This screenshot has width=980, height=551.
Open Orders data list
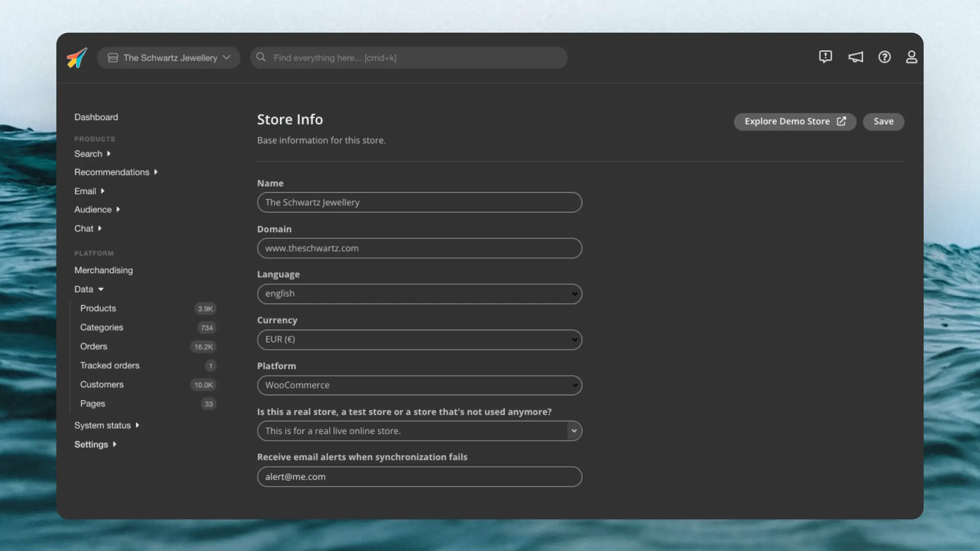(x=94, y=347)
